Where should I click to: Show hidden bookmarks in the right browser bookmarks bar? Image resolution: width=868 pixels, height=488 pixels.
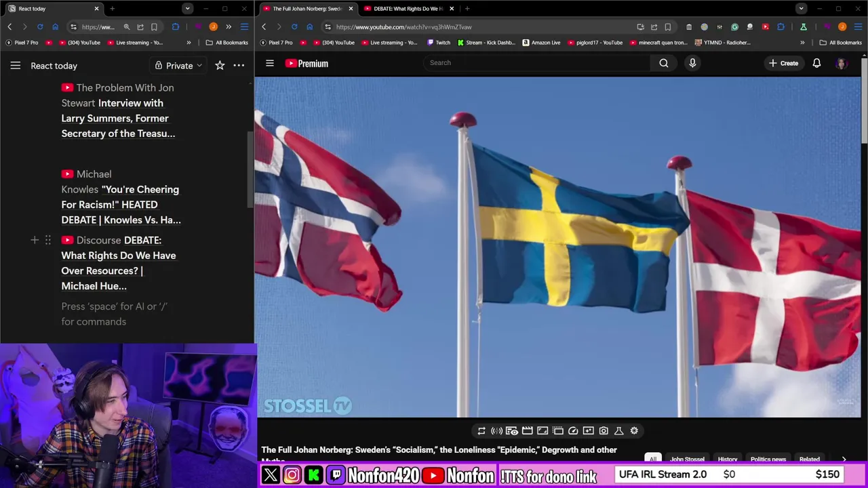coord(802,43)
